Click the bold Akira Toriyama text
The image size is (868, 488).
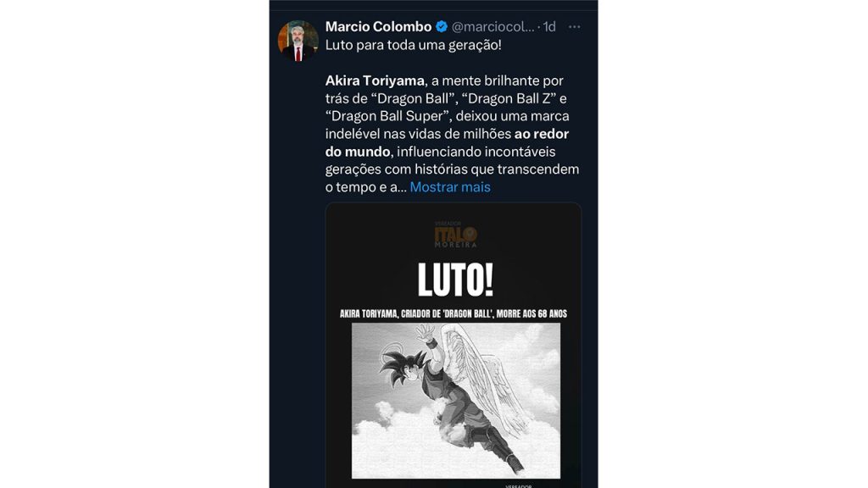tap(375, 80)
